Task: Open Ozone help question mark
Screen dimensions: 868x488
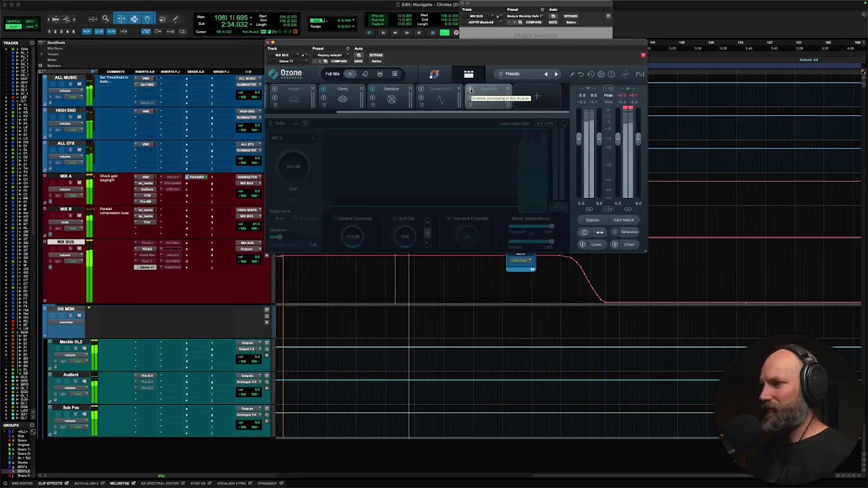Action: click(611, 74)
